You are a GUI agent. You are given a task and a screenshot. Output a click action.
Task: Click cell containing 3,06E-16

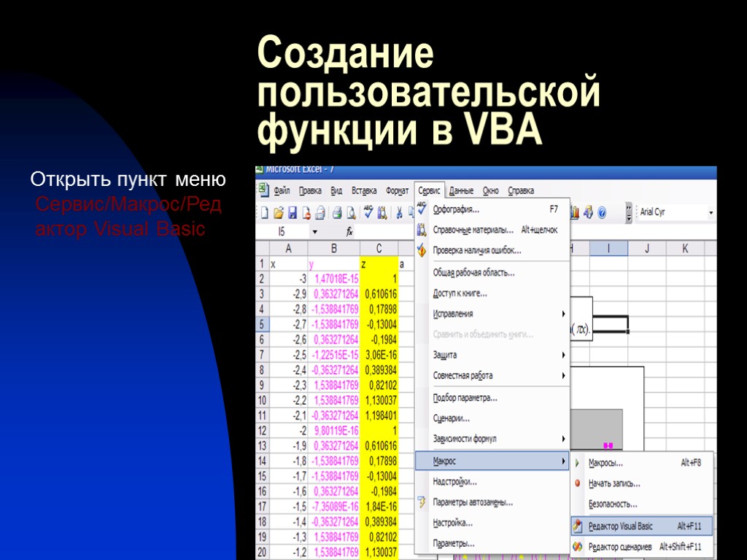[379, 355]
